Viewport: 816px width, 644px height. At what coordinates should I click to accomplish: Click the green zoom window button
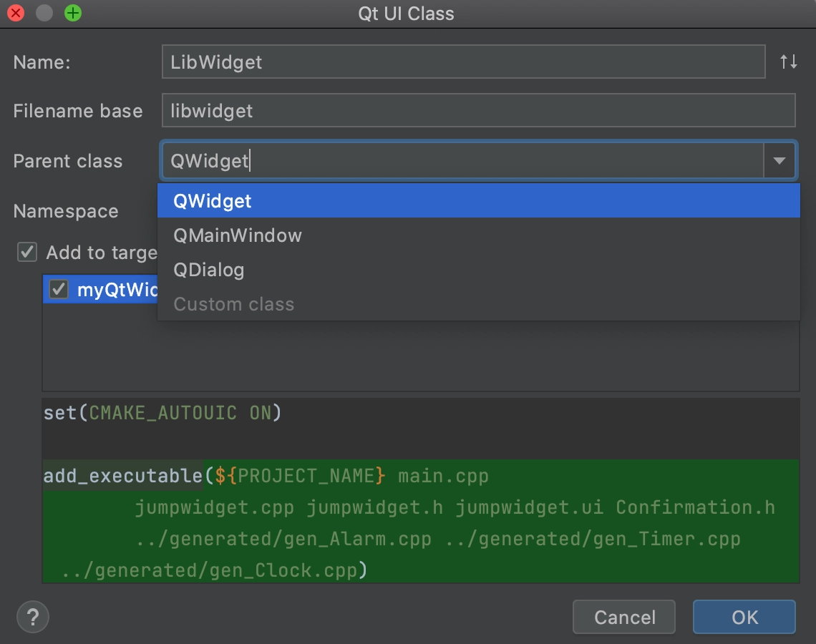pyautogui.click(x=73, y=13)
